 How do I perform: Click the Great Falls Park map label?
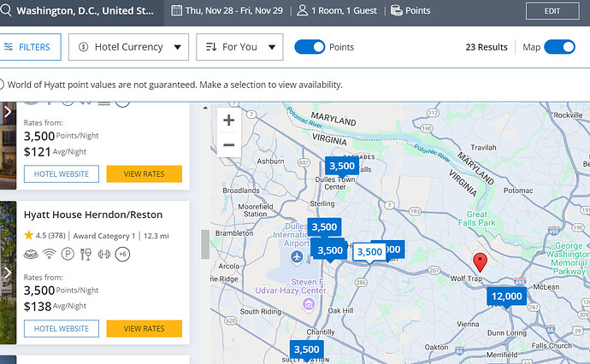tap(476, 219)
